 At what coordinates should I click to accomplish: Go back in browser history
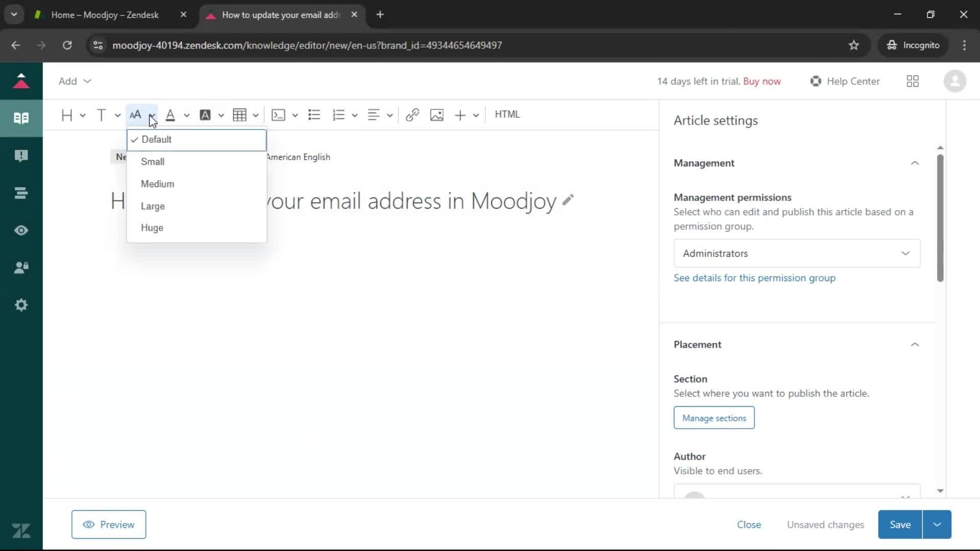pos(16,45)
